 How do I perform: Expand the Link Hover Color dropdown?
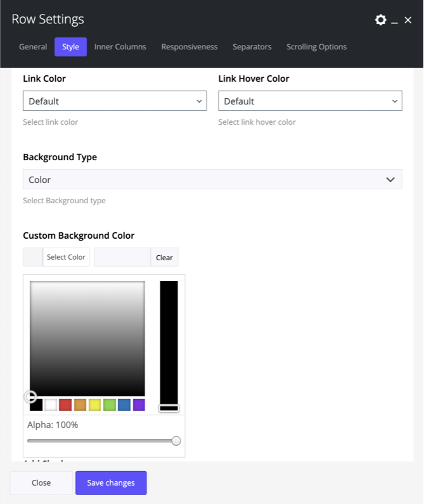tap(310, 101)
